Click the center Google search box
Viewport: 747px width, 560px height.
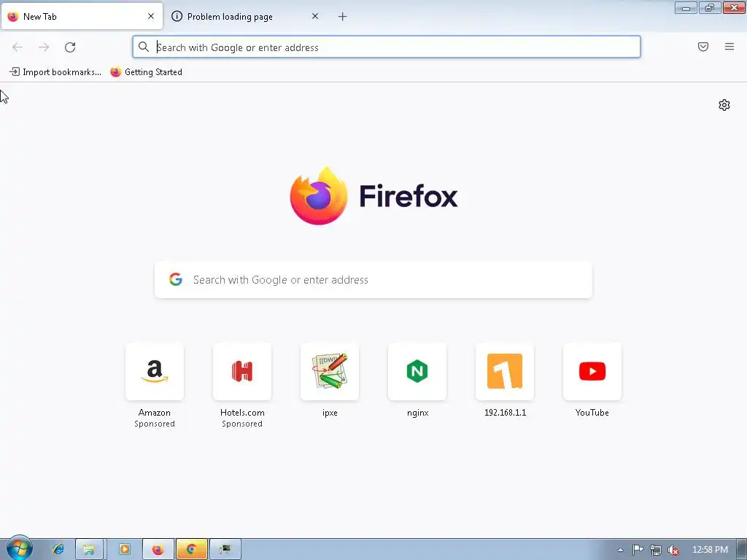click(373, 279)
